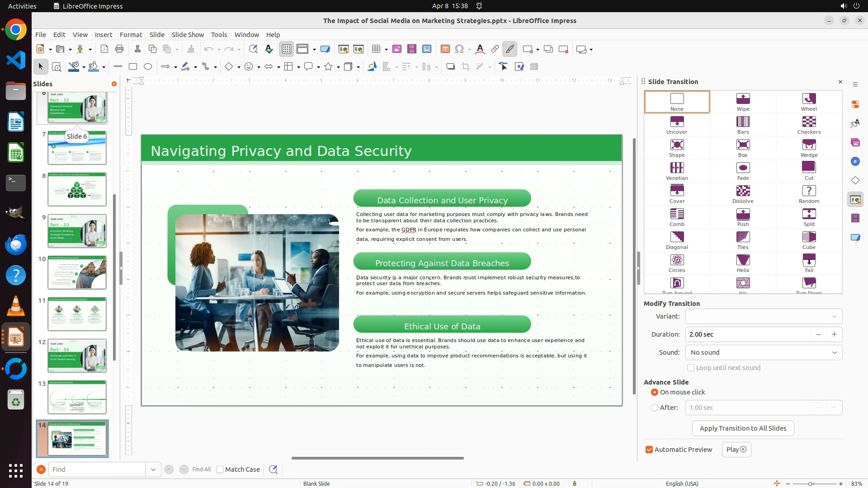Select the Rectangle shape tool
868x488 pixels.
tap(132, 67)
